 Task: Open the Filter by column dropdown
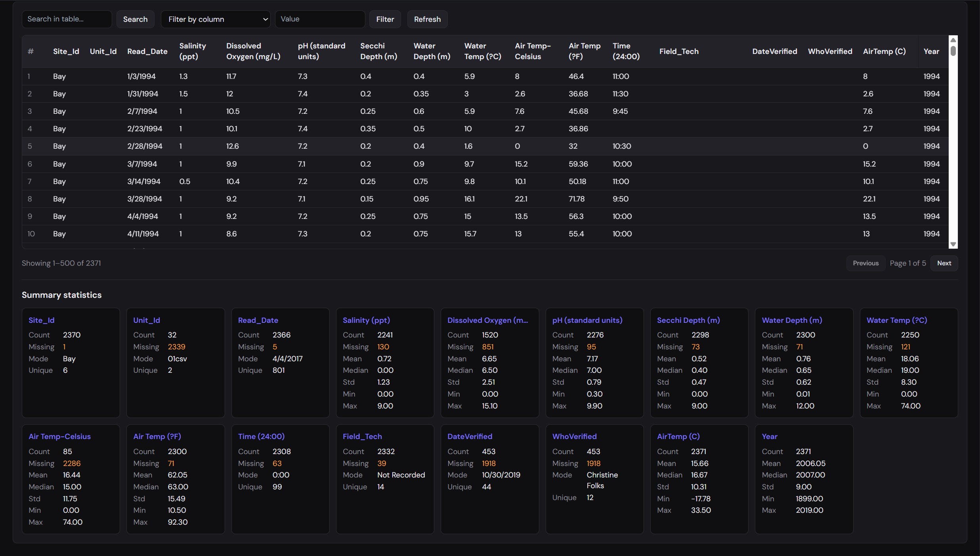tap(216, 19)
